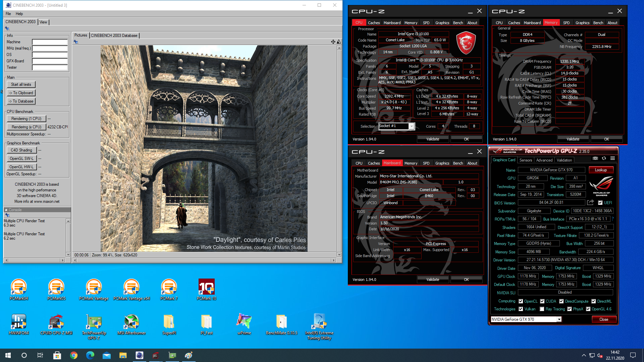Toggle PhysX checkbox in GPU-Z
The image size is (644, 362).
point(570,309)
